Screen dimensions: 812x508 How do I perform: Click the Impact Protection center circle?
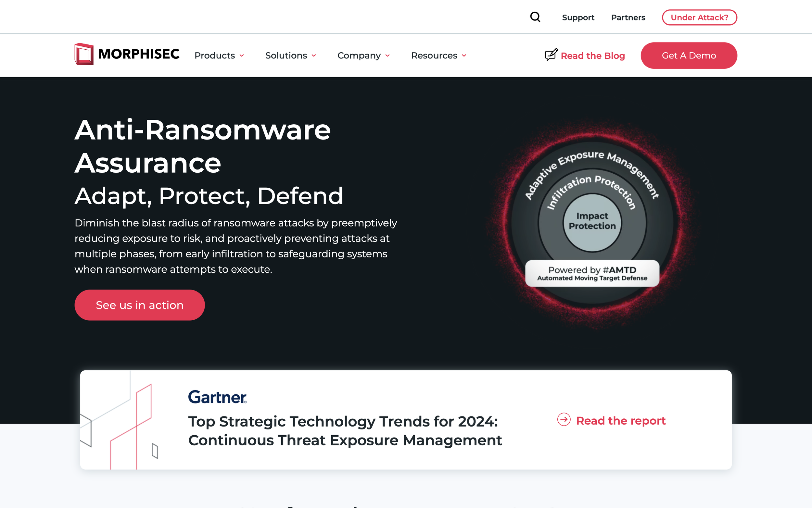pos(592,222)
